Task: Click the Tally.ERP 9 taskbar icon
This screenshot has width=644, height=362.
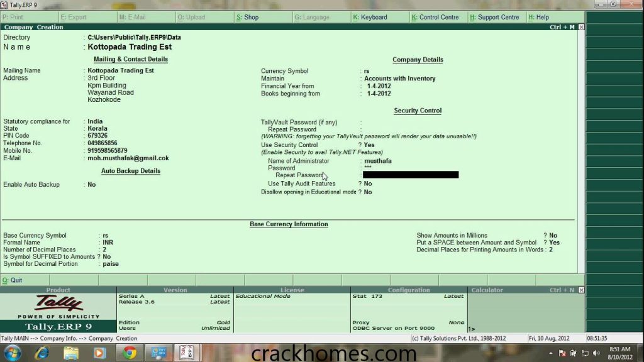Action: coord(187,353)
